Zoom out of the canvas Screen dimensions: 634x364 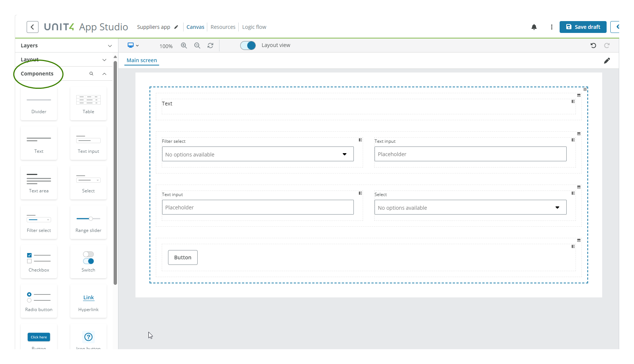pyautogui.click(x=197, y=45)
